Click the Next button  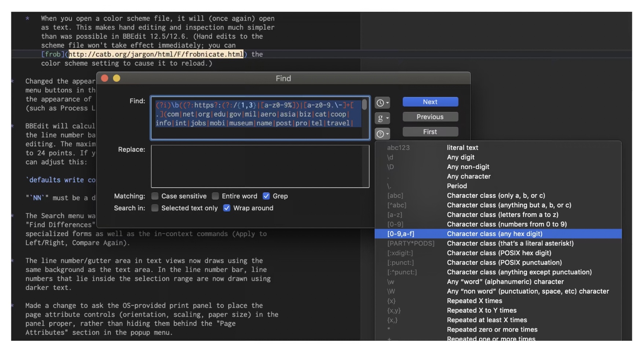click(430, 102)
